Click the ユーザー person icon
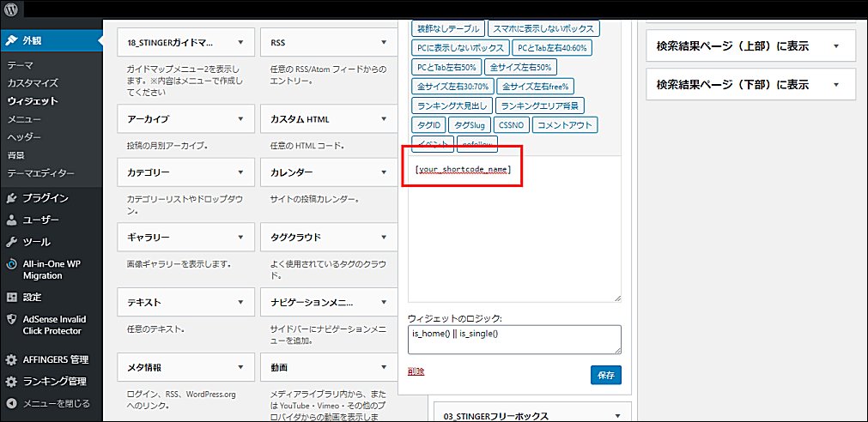This screenshot has width=868, height=422. pos(12,220)
